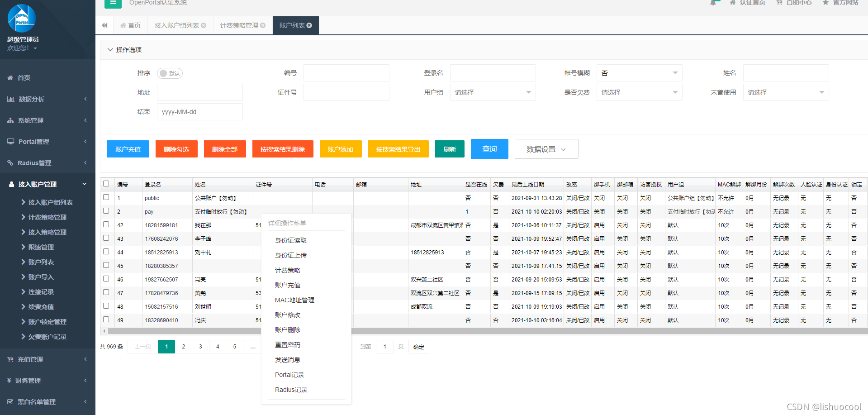Choose 重置密码 from context menu
Viewport: 868px width, 415px height.
pos(288,345)
